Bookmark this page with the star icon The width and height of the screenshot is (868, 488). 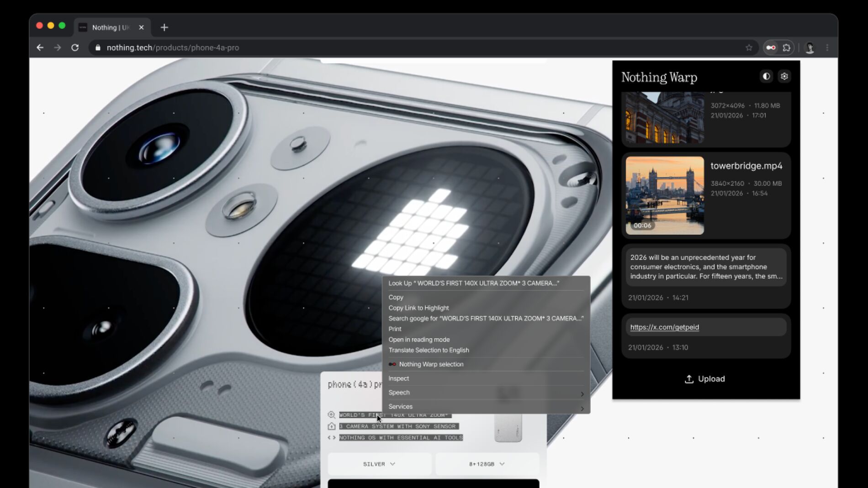point(749,47)
